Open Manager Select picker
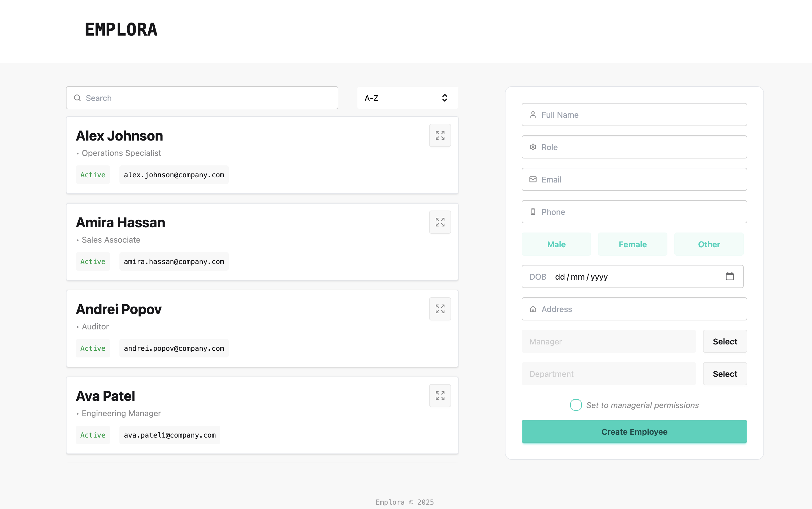Image resolution: width=812 pixels, height=509 pixels. pos(724,341)
